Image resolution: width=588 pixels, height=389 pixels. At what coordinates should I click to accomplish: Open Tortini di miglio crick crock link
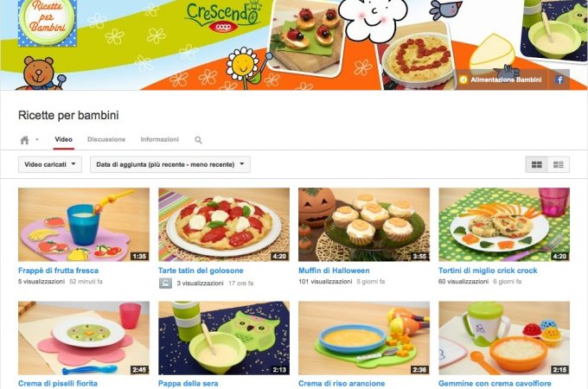tap(488, 271)
